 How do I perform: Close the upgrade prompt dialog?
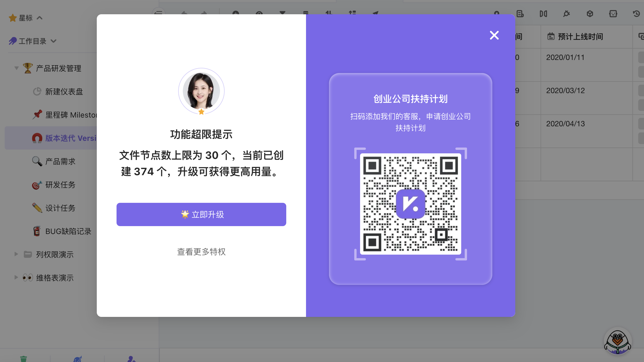(494, 35)
